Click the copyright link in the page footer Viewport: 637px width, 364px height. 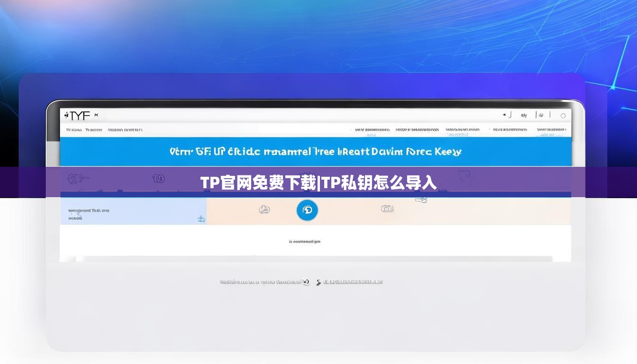point(353,281)
